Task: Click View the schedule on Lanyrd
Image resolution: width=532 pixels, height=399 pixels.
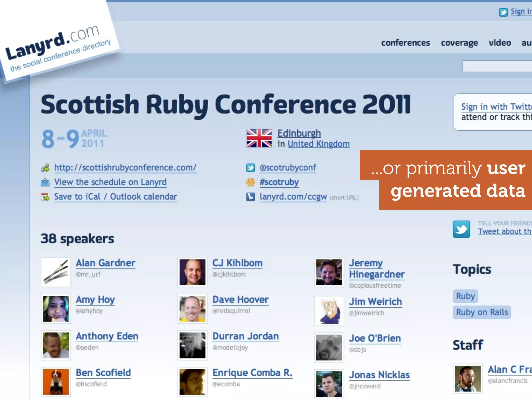Action: (x=110, y=182)
